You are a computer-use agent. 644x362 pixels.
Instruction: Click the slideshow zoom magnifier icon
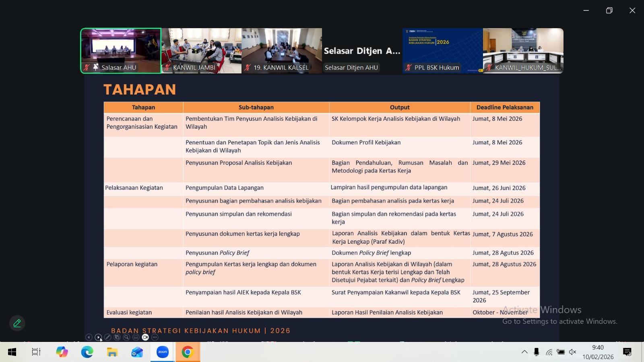[126, 337]
